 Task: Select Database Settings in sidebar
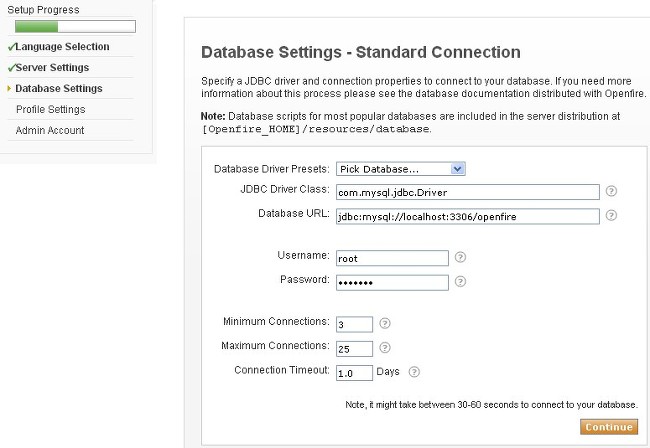(59, 89)
